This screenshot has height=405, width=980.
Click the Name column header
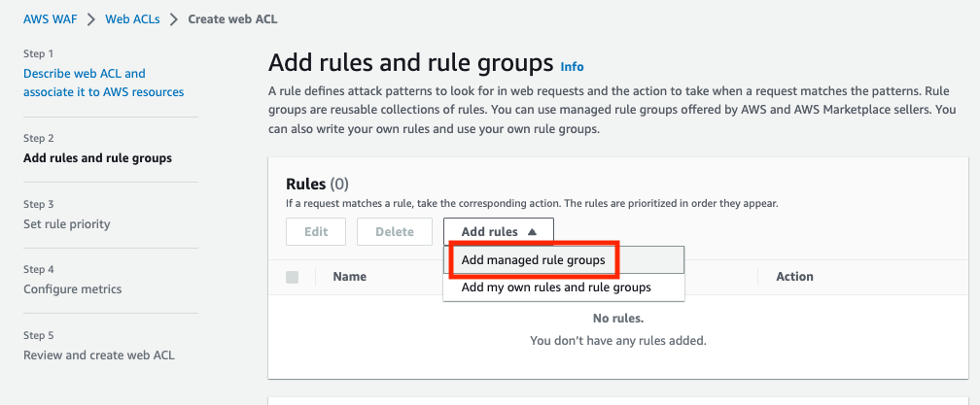(x=349, y=277)
